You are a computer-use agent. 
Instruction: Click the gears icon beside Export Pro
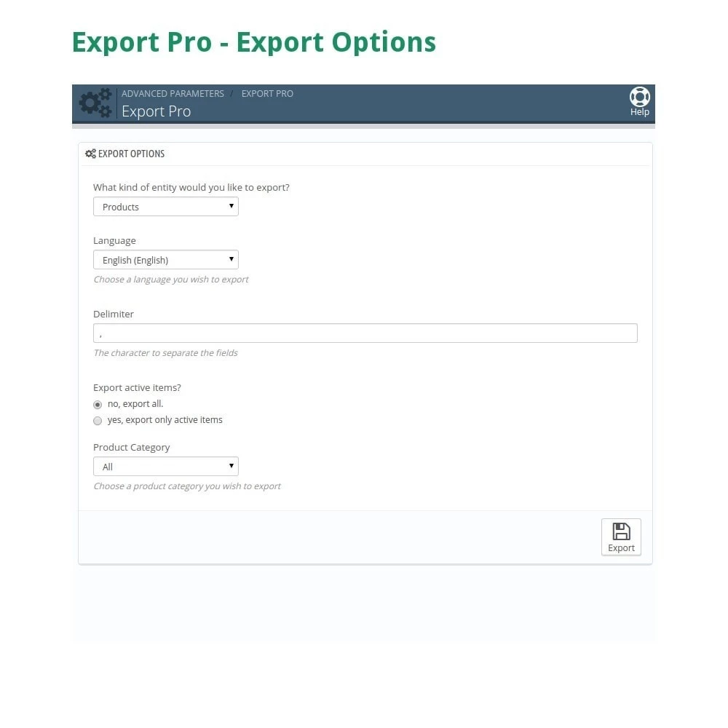coord(95,103)
